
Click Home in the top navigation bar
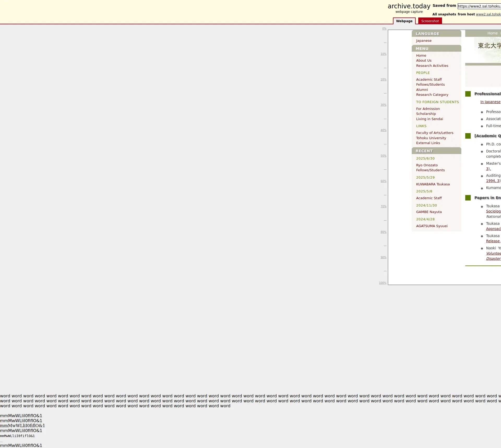coord(492,33)
